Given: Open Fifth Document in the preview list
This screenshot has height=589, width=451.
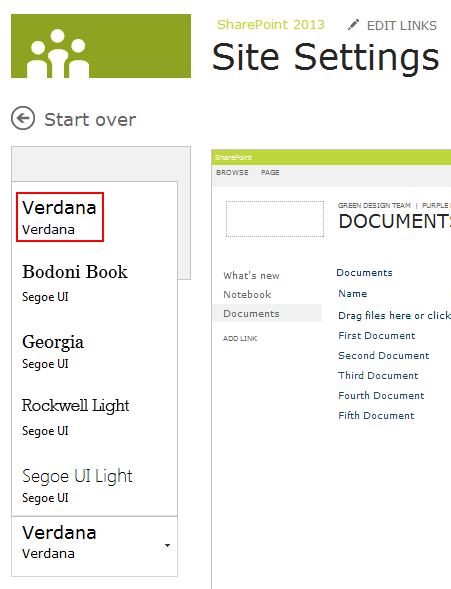Looking at the screenshot, I should coord(376,415).
